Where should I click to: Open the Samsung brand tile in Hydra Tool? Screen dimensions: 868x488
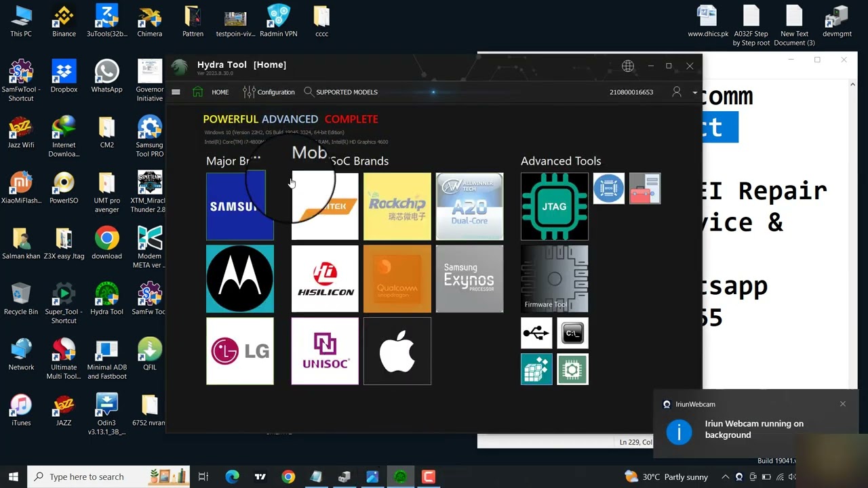point(240,206)
